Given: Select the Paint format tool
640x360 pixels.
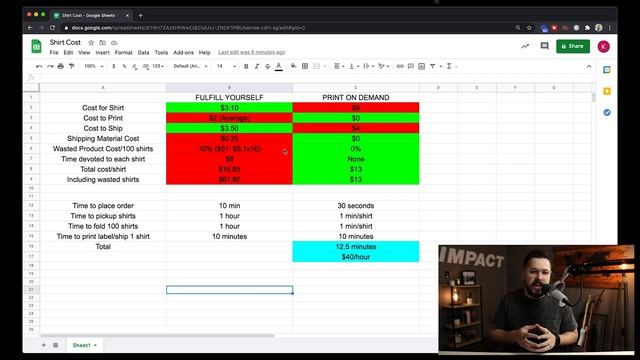Looking at the screenshot, I should 71,66.
